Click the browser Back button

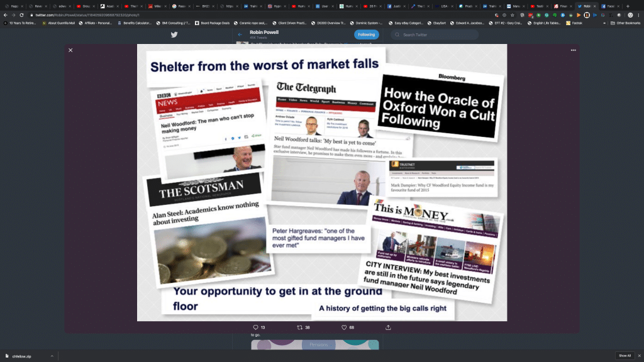pyautogui.click(x=5, y=15)
